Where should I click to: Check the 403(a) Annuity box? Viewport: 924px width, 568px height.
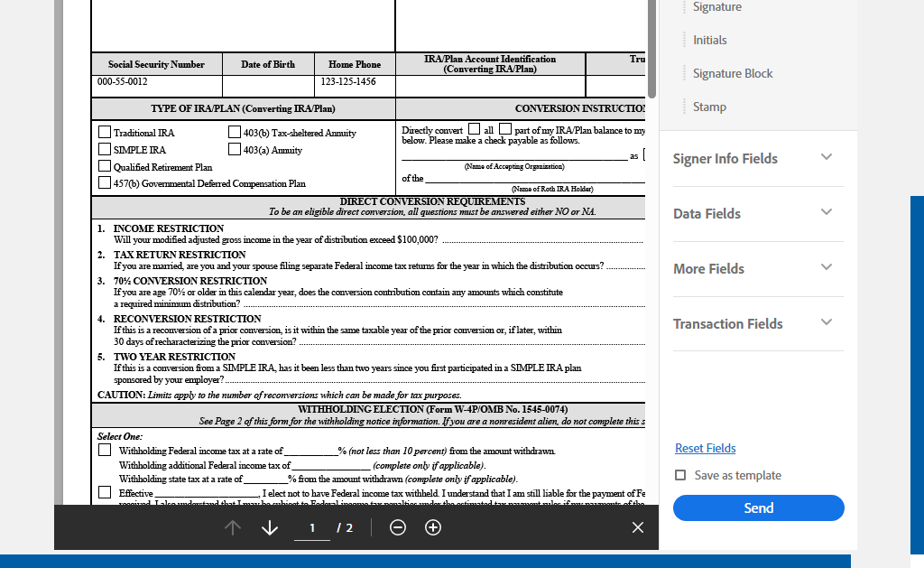[x=235, y=149]
